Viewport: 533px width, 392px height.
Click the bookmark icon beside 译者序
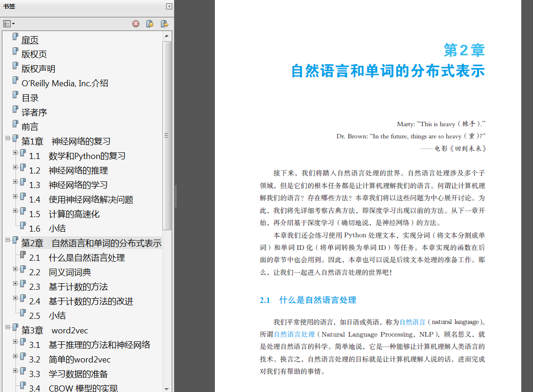(x=15, y=109)
